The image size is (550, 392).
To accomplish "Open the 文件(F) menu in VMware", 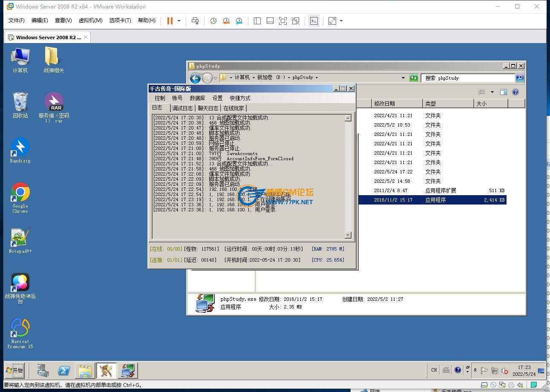I will pos(17,20).
